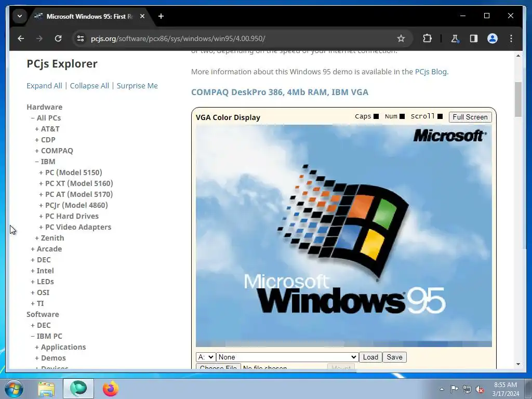Open the A: drive dropdown
The image size is (532, 399).
[206, 357]
